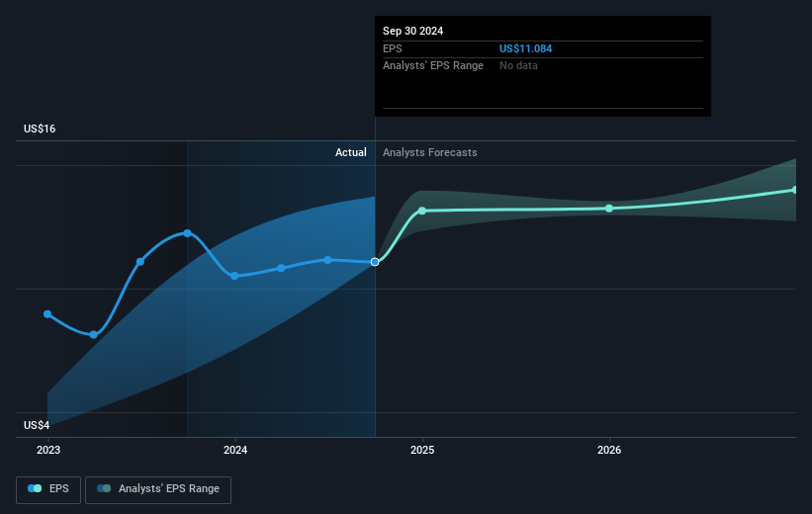Screen dimensions: 812x514
Task: Toggle the EPS legend button
Action: click(x=48, y=489)
